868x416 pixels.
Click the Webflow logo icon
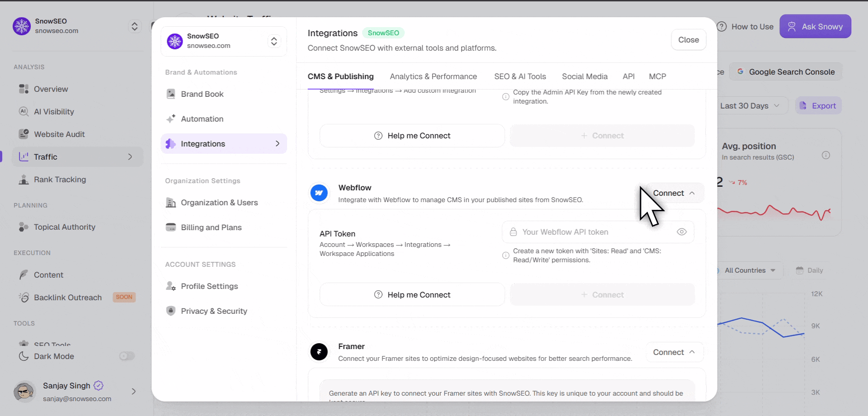coord(319,193)
